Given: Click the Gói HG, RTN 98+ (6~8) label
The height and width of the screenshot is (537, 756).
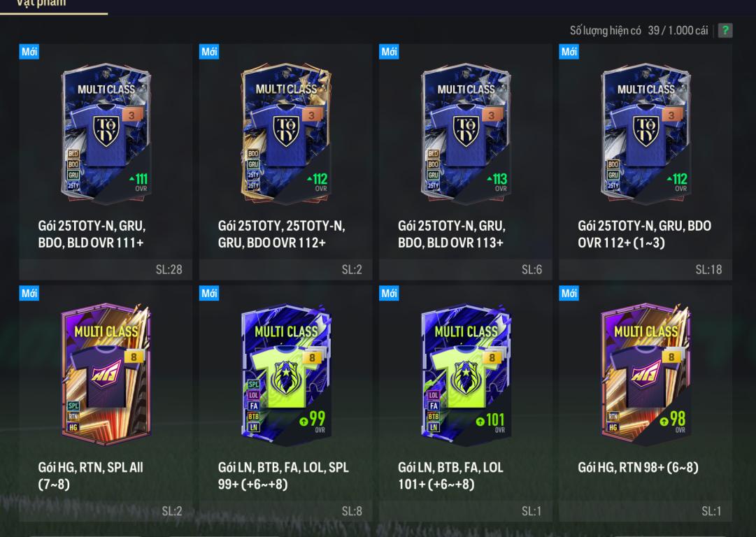Looking at the screenshot, I should 638,467.
